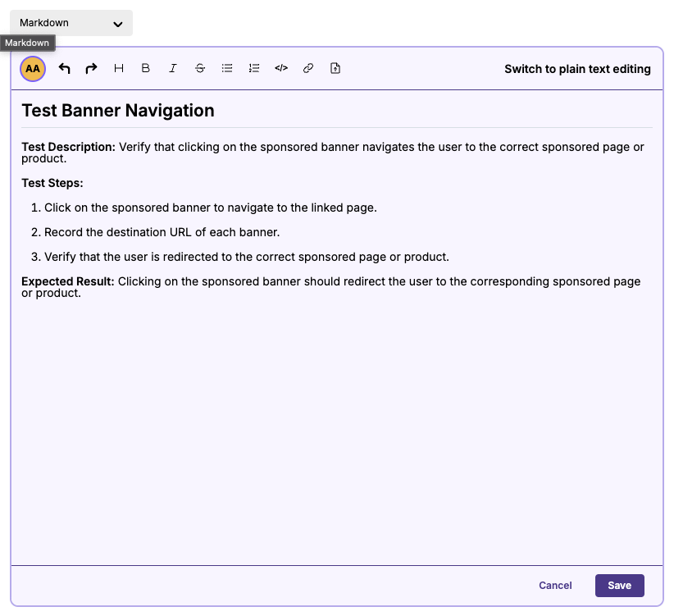The height and width of the screenshot is (616, 674).
Task: Cancel editing the document
Action: pyautogui.click(x=555, y=585)
